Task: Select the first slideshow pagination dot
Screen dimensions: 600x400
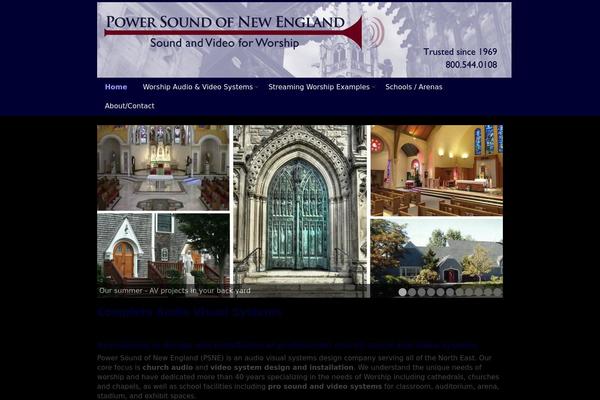Action: pos(403,292)
